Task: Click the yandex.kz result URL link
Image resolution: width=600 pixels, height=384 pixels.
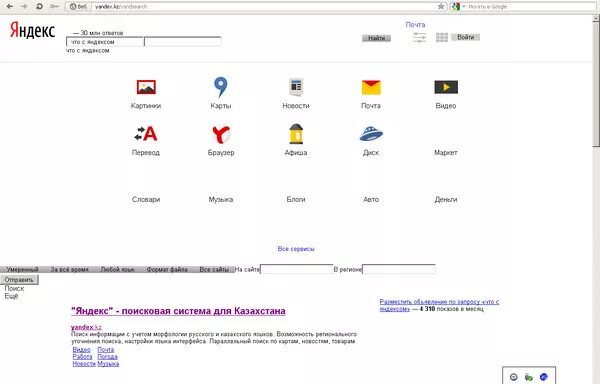Action: coord(86,327)
